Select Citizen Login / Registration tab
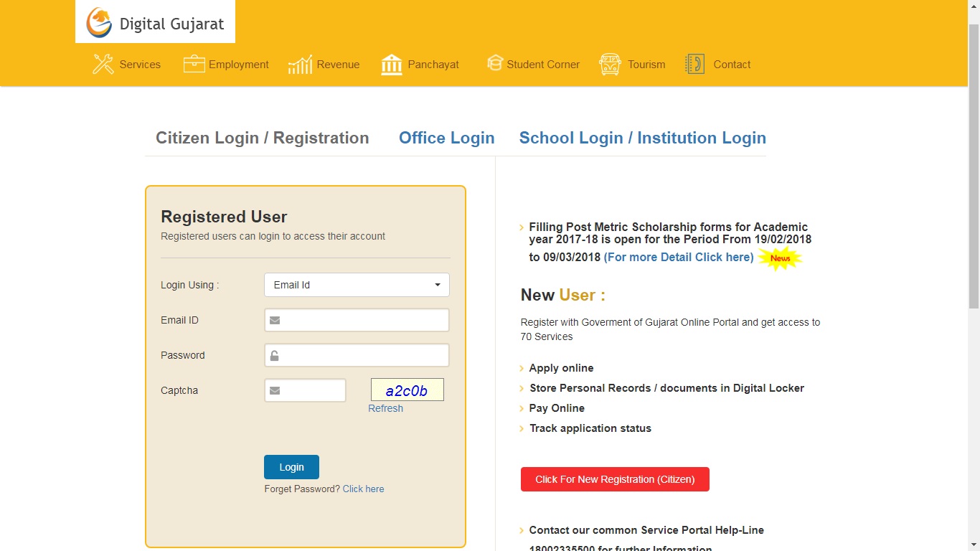Image resolution: width=980 pixels, height=551 pixels. point(262,138)
